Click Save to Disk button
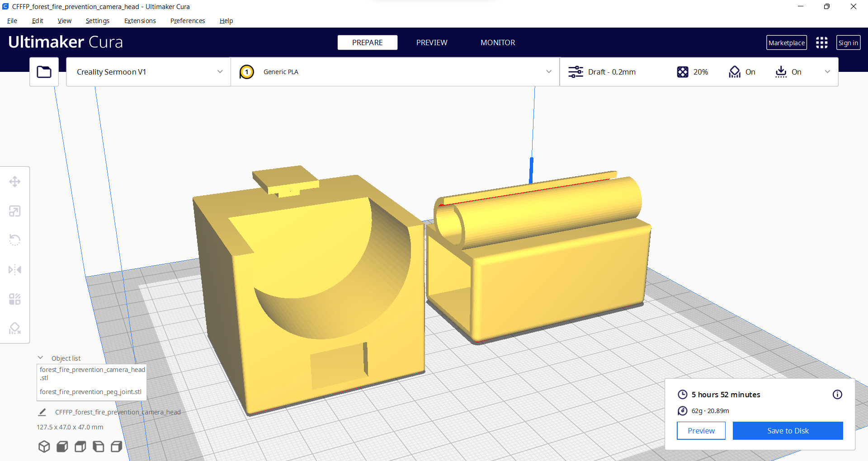Viewport: 868px width, 461px height. pyautogui.click(x=788, y=430)
